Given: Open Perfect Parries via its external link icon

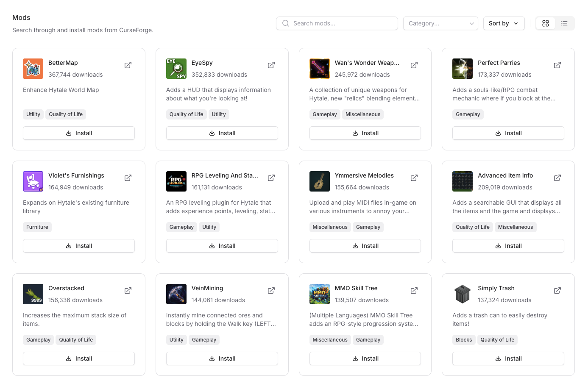Looking at the screenshot, I should coord(557,65).
